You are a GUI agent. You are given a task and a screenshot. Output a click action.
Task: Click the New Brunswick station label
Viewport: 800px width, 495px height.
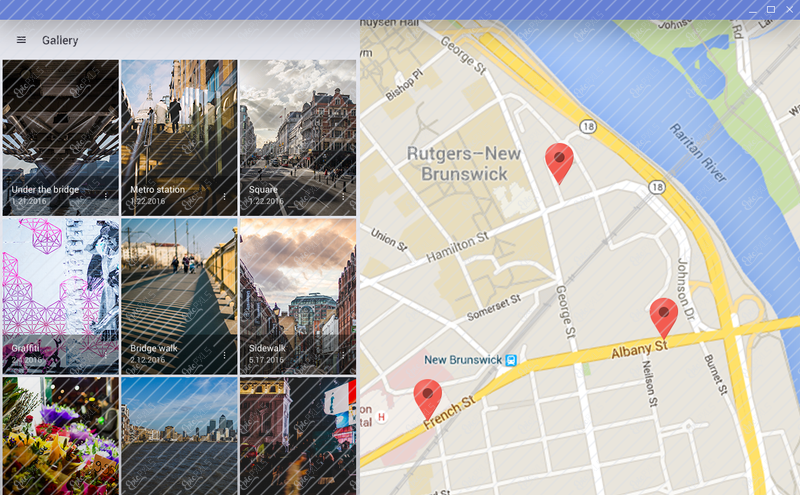coord(463,360)
